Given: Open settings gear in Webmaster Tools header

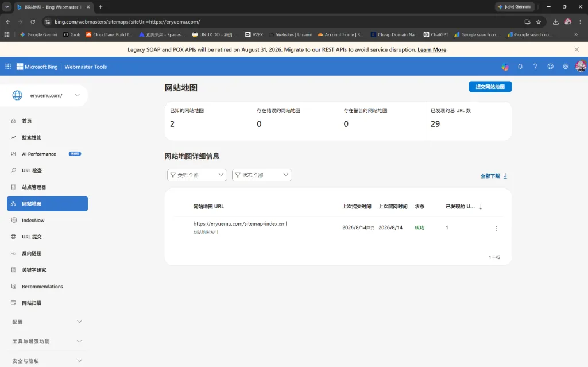Looking at the screenshot, I should (x=566, y=67).
